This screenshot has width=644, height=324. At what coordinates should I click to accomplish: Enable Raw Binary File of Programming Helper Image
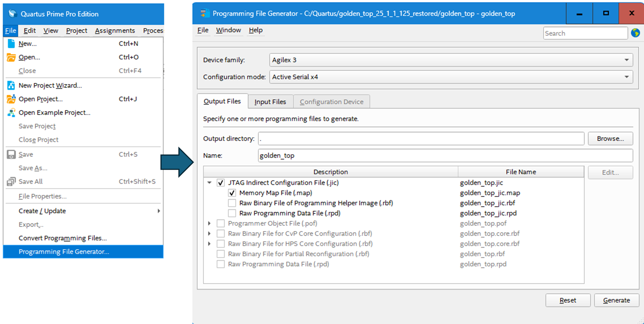tap(232, 203)
